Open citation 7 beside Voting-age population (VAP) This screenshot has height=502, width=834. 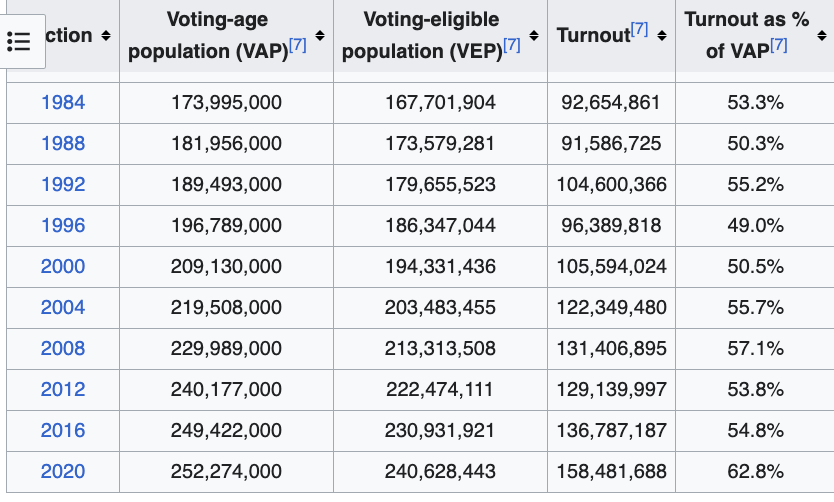(x=297, y=46)
